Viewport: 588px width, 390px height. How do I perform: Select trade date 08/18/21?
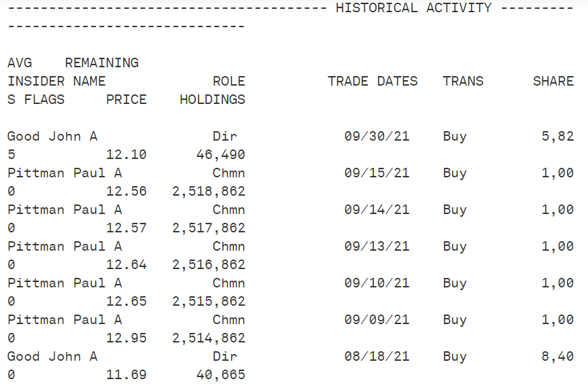pos(377,356)
